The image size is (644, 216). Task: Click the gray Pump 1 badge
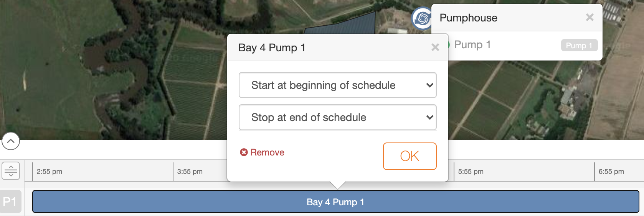tap(579, 45)
